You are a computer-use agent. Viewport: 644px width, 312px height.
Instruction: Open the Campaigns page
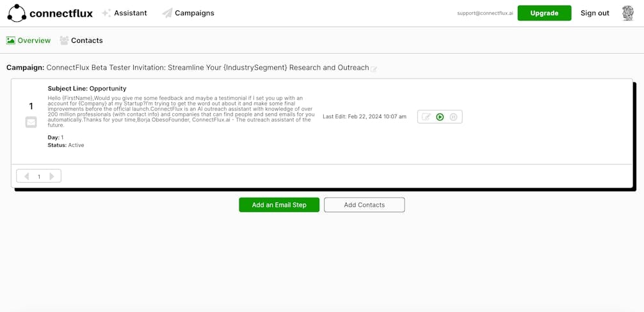tap(194, 13)
